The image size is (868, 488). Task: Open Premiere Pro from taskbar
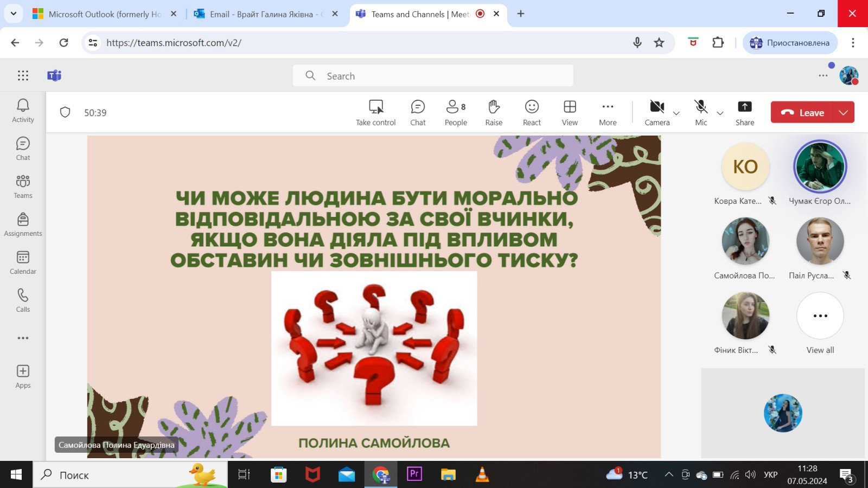click(414, 475)
